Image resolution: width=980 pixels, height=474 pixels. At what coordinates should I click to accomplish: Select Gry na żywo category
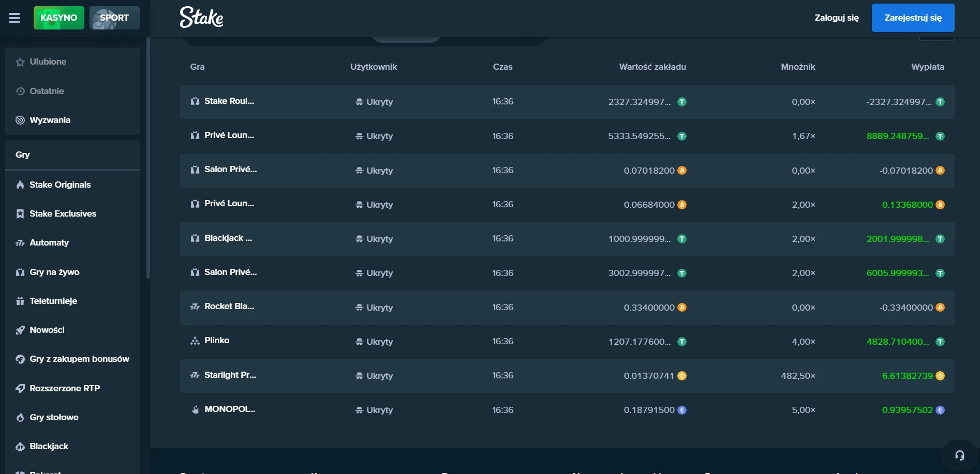click(x=73, y=272)
